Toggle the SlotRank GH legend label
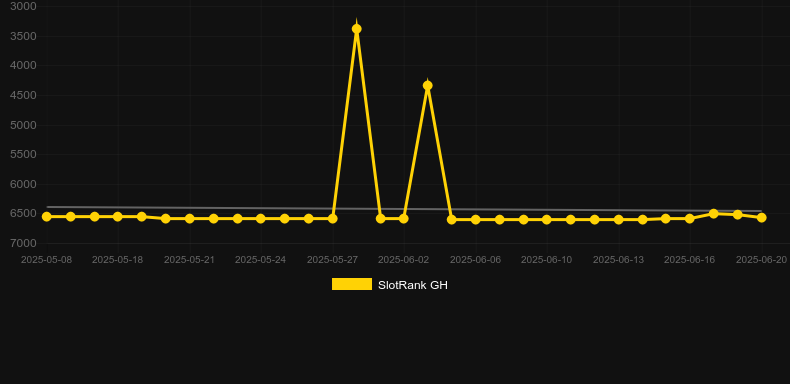The height and width of the screenshot is (384, 790). point(413,285)
